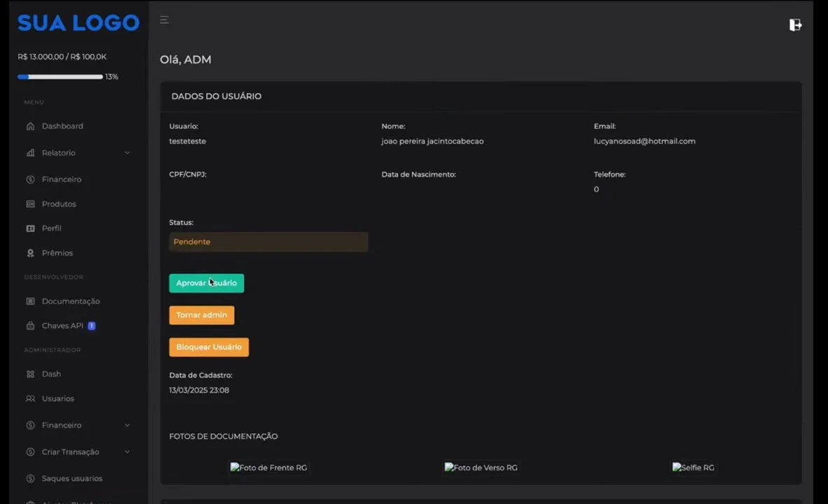
Task: Expand the Relatorio submenu chevron
Action: 127,153
